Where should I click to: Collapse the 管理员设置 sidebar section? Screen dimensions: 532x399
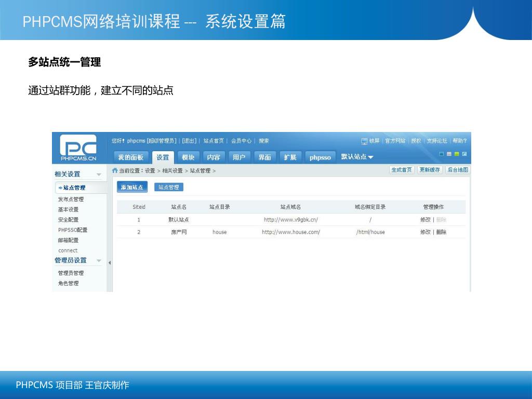pos(99,261)
